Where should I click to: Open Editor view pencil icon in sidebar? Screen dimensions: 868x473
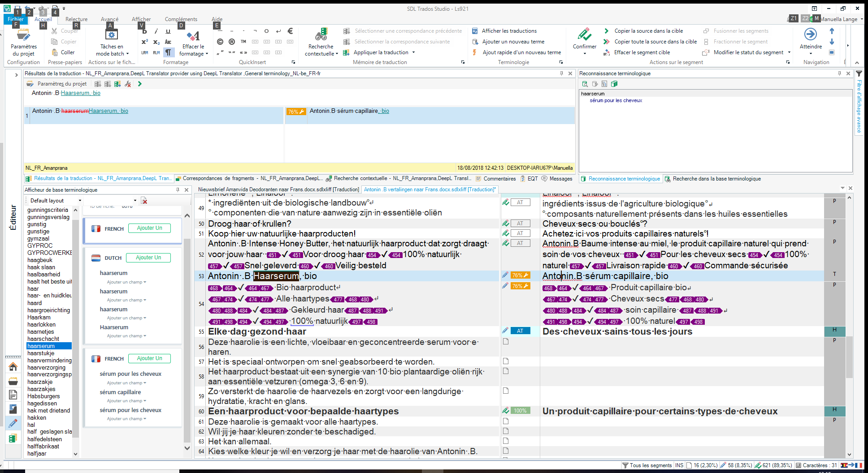tap(13, 423)
